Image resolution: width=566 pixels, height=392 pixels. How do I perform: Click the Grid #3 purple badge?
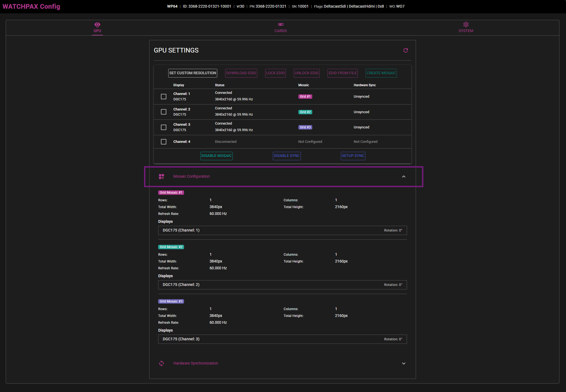coord(305,127)
